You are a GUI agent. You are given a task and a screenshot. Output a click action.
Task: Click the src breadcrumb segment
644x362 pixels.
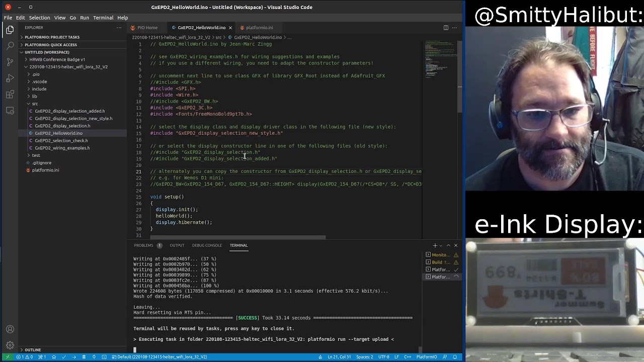click(219, 37)
